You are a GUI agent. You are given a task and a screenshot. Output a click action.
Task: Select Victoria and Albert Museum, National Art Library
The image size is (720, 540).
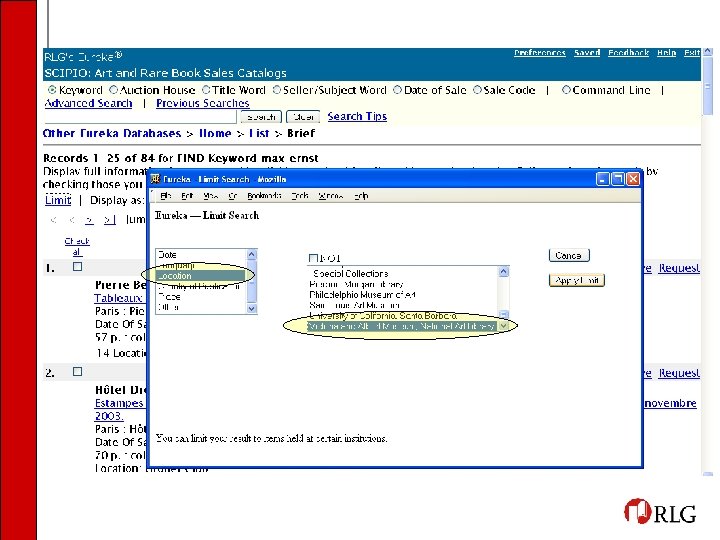click(401, 326)
